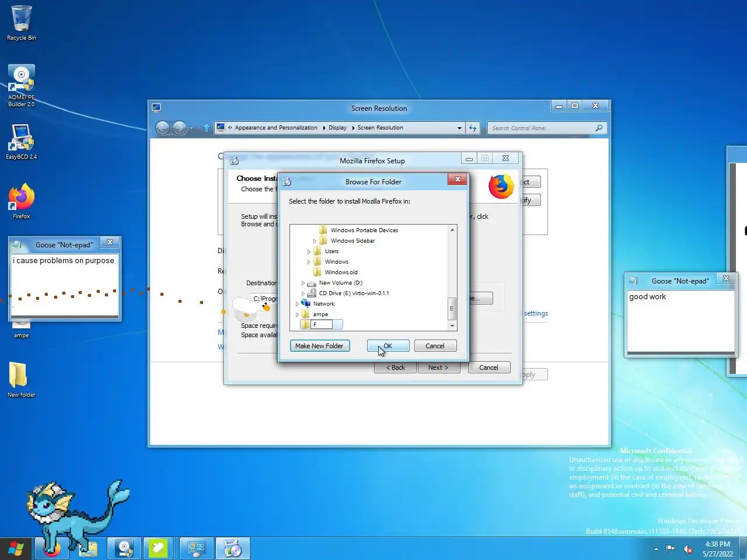
Task: Click OK in Browse For Folder
Action: 388,346
